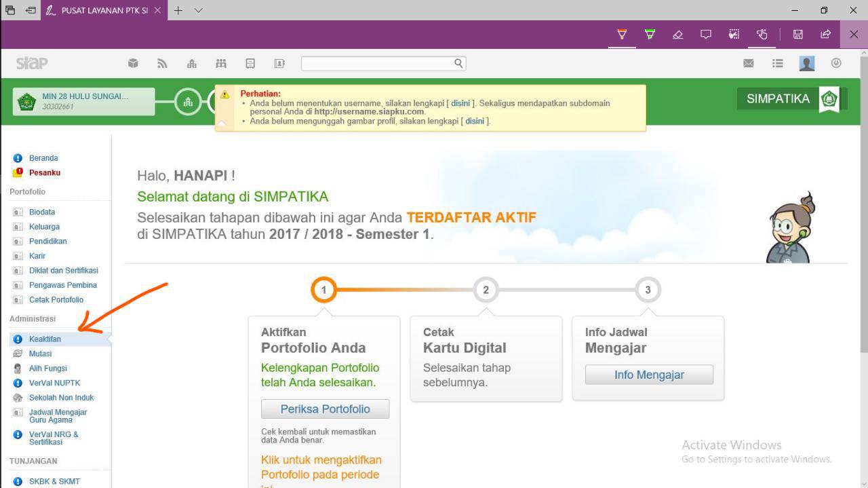Follow the 'disini' link to upload a profile picture
This screenshot has width=868, height=488.
(475, 121)
